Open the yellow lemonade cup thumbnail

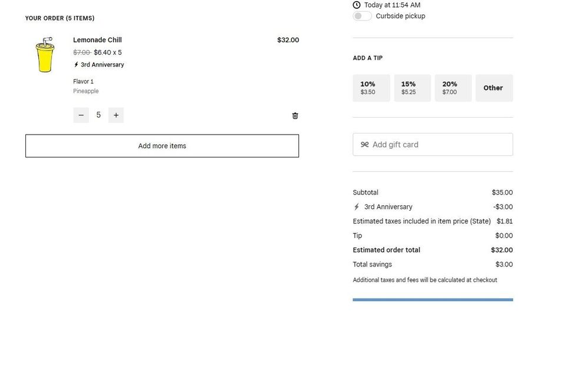(x=45, y=55)
